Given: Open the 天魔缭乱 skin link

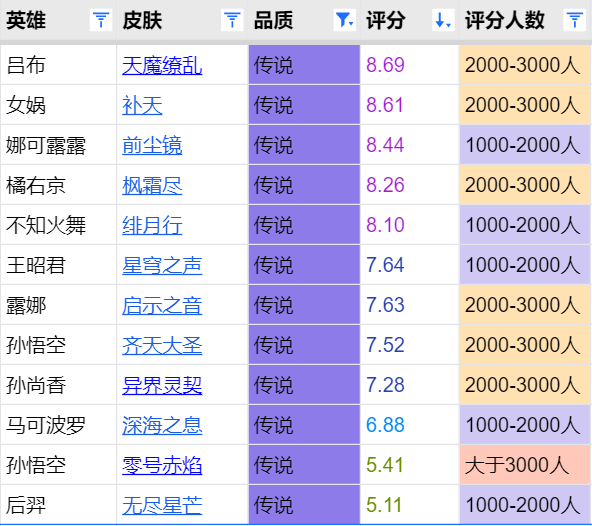Looking at the screenshot, I should [162, 65].
